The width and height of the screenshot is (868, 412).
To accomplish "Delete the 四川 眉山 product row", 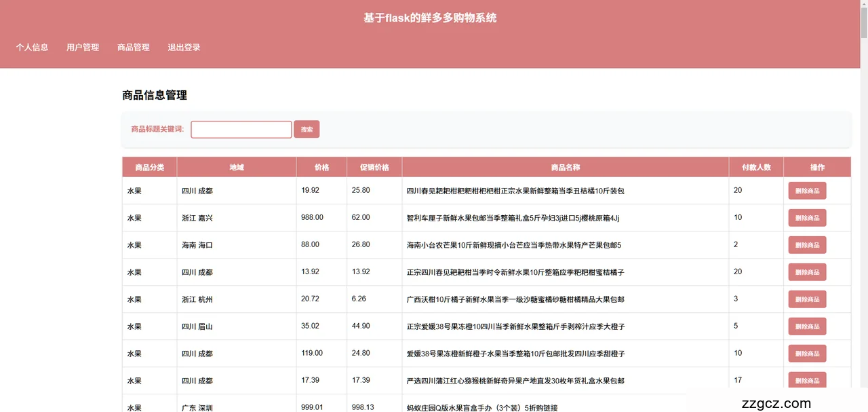I will point(807,326).
